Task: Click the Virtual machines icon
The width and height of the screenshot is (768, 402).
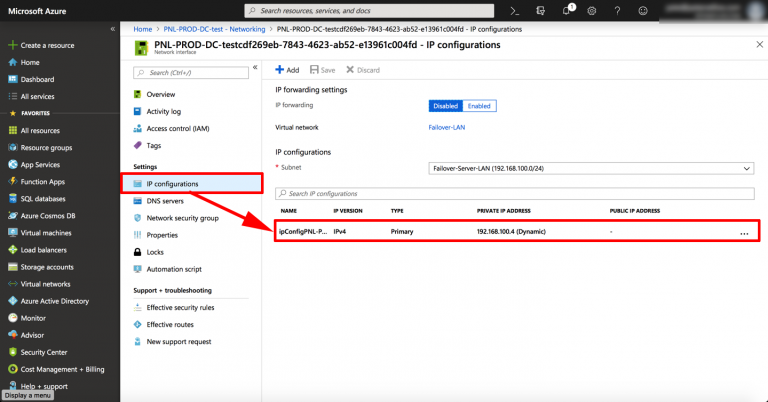Action: coord(13,233)
